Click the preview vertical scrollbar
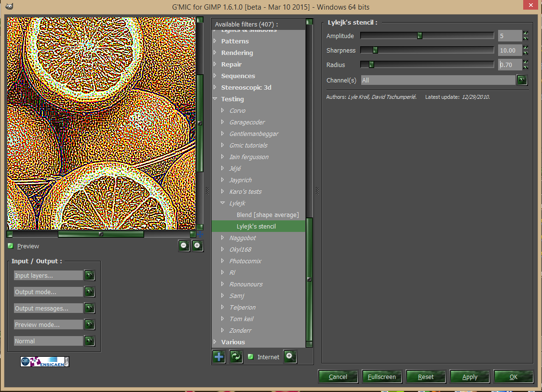The image size is (542, 392). pos(200,123)
